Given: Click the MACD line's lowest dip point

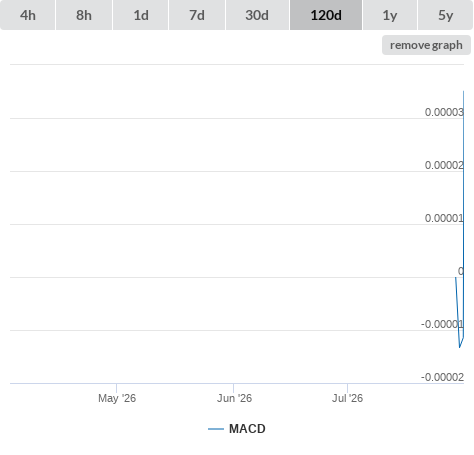Looking at the screenshot, I should [x=460, y=347].
